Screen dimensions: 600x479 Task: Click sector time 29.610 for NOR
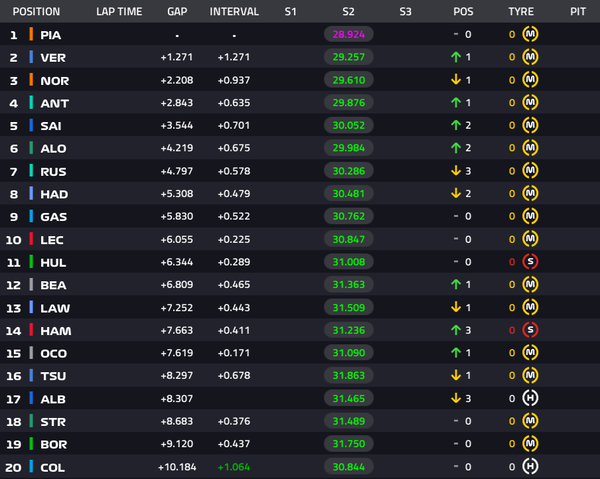coord(349,80)
